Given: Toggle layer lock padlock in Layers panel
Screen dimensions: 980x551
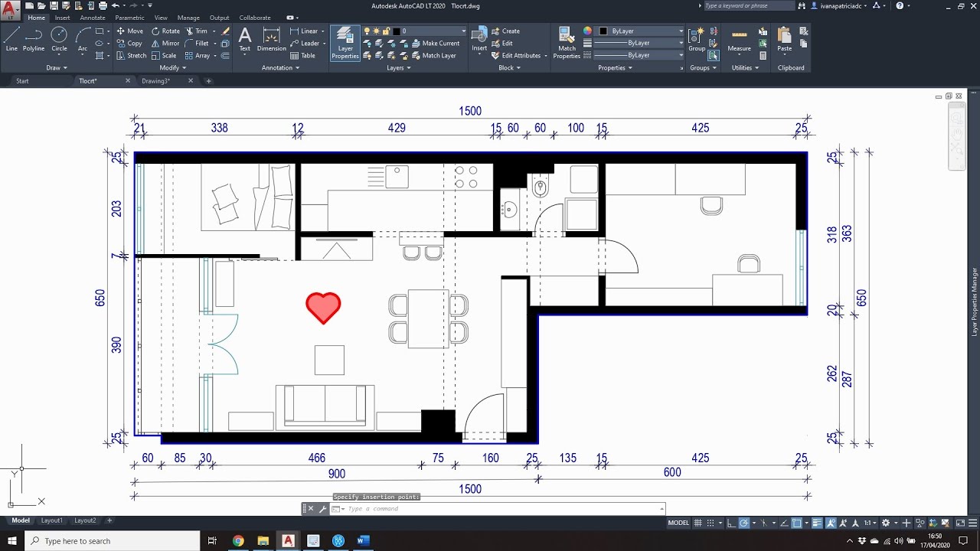Looking at the screenshot, I should (x=386, y=31).
